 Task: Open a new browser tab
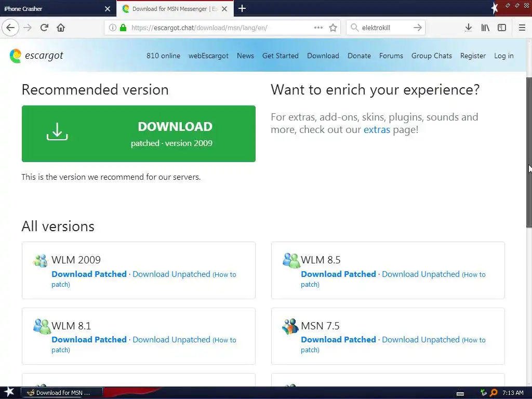242,8
